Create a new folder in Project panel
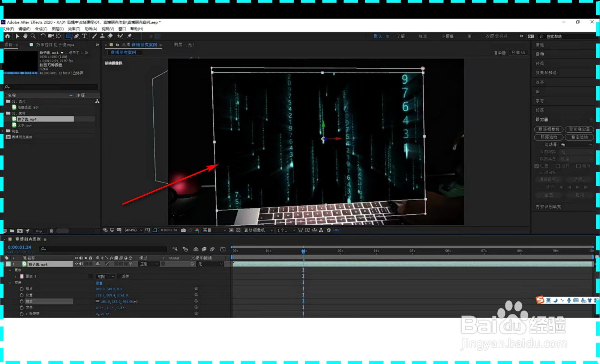This screenshot has height=364, width=600. point(12,231)
